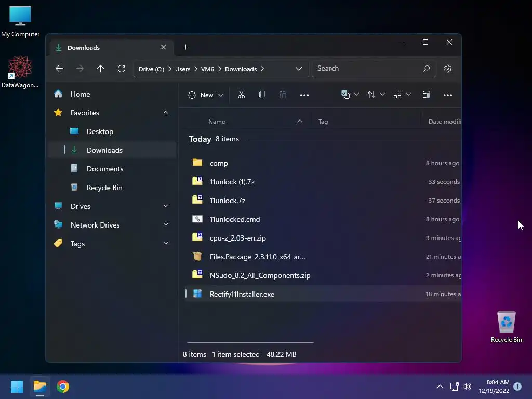Select the Downloads tab
Image resolution: width=532 pixels, height=399 pixels.
point(112,47)
